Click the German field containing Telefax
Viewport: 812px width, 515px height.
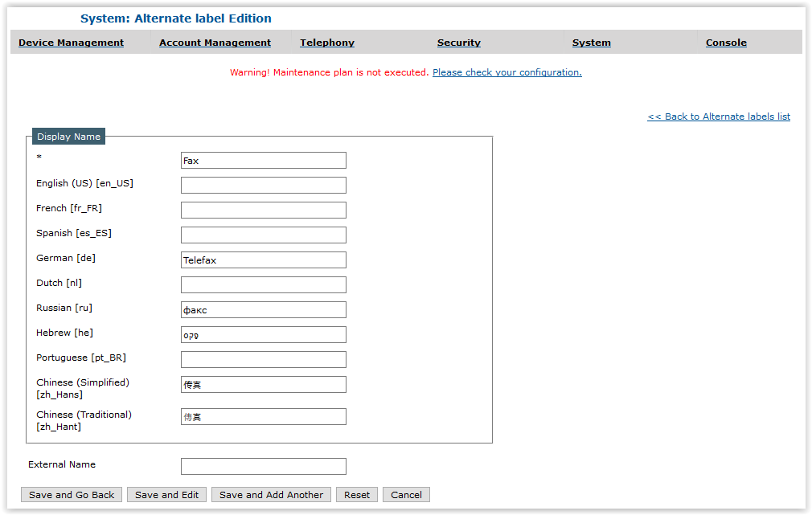264,260
